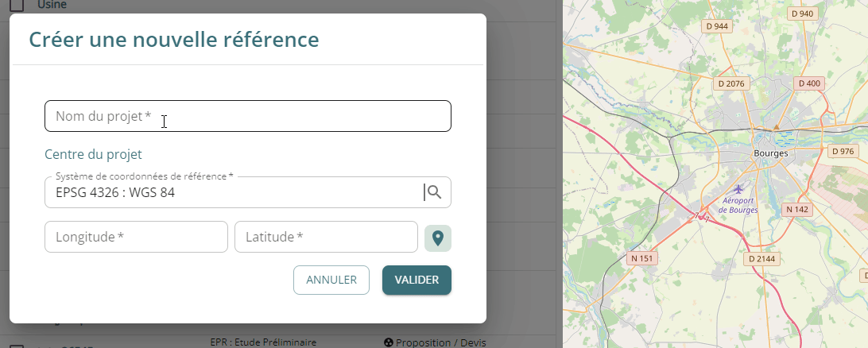868x348 pixels.
Task: Confirm with the VALIDER button
Action: (x=417, y=280)
